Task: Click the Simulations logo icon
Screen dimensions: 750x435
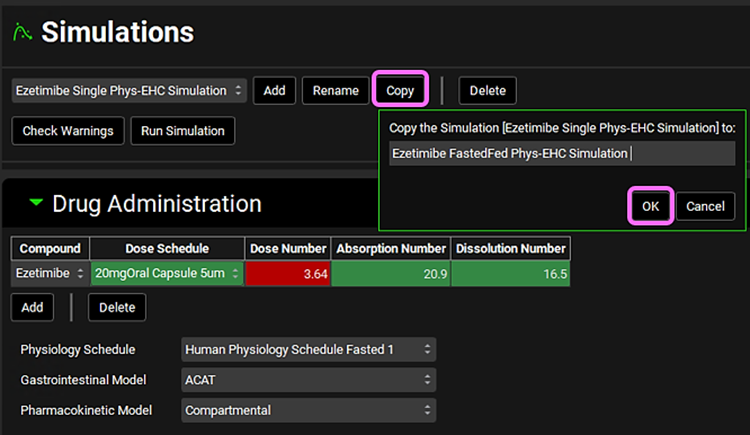Action: click(21, 32)
